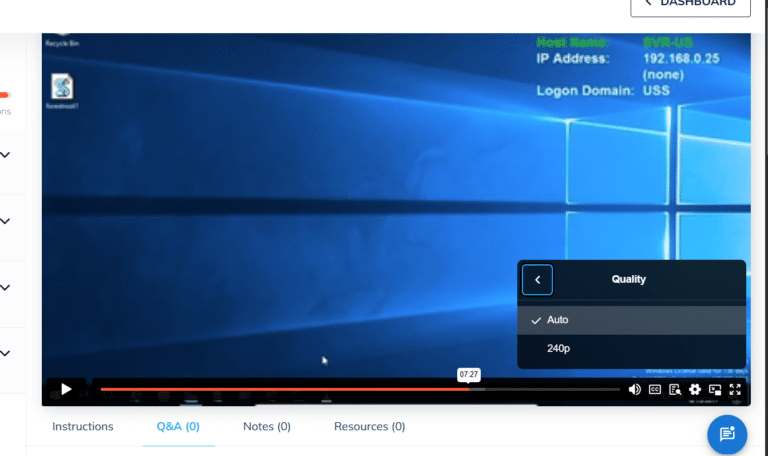
Task: Enable picture-in-picture mode
Action: [x=715, y=390]
